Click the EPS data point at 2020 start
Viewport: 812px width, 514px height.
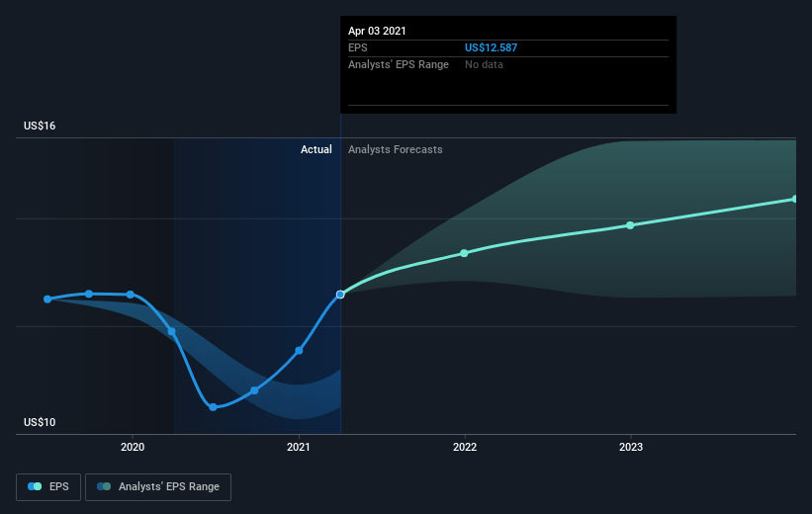pyautogui.click(x=131, y=295)
